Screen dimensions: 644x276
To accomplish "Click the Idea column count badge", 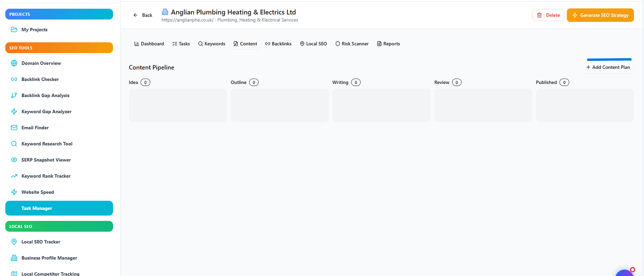I will pos(145,82).
